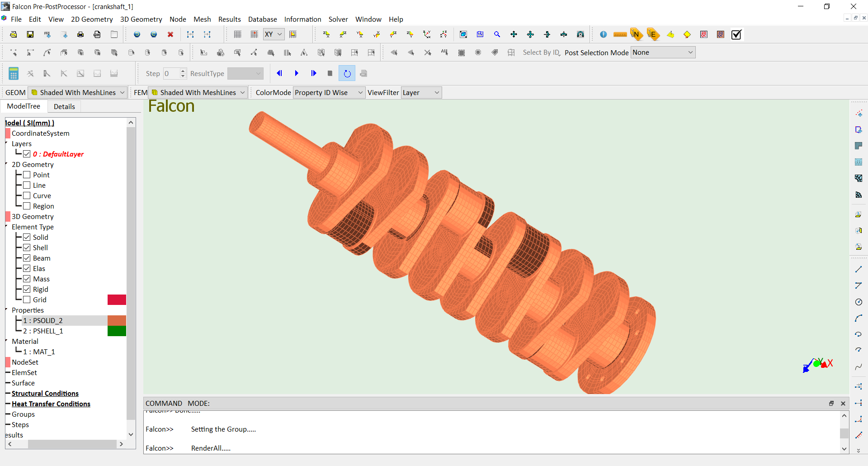868x466 pixels.
Task: Click the blue undo arrow icon
Action: point(137,34)
